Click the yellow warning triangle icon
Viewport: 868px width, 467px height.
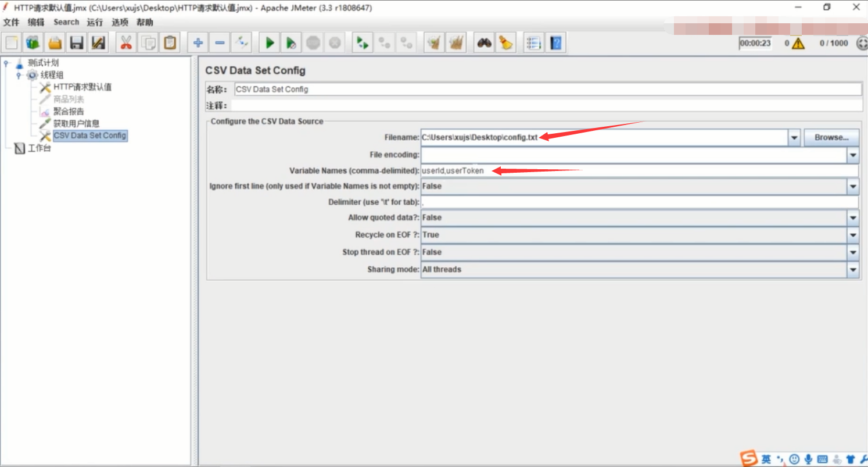798,43
